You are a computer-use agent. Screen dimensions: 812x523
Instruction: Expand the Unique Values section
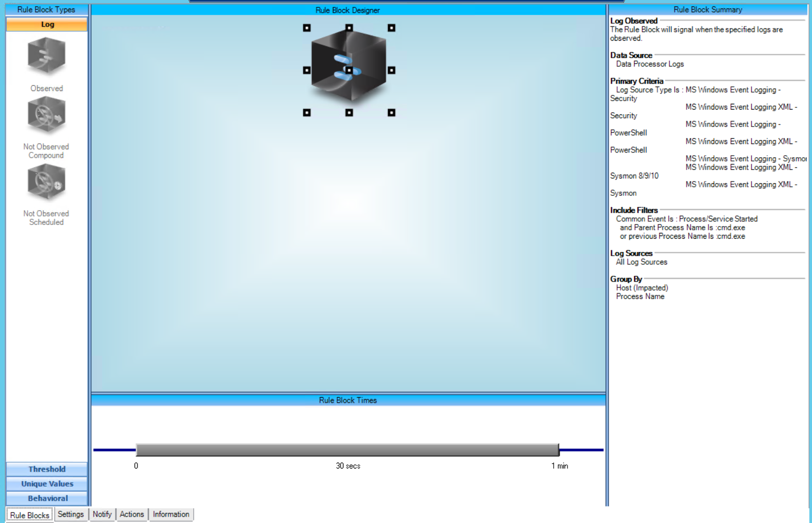pyautogui.click(x=47, y=484)
